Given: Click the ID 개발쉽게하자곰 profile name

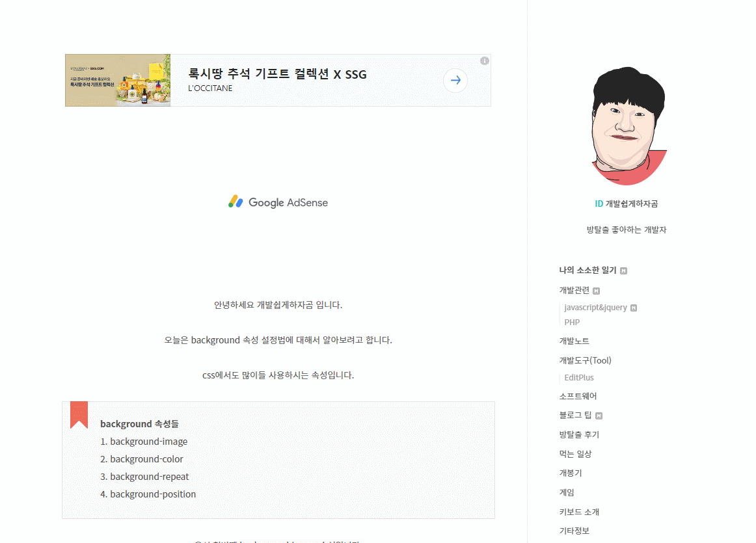Looking at the screenshot, I should (x=627, y=204).
